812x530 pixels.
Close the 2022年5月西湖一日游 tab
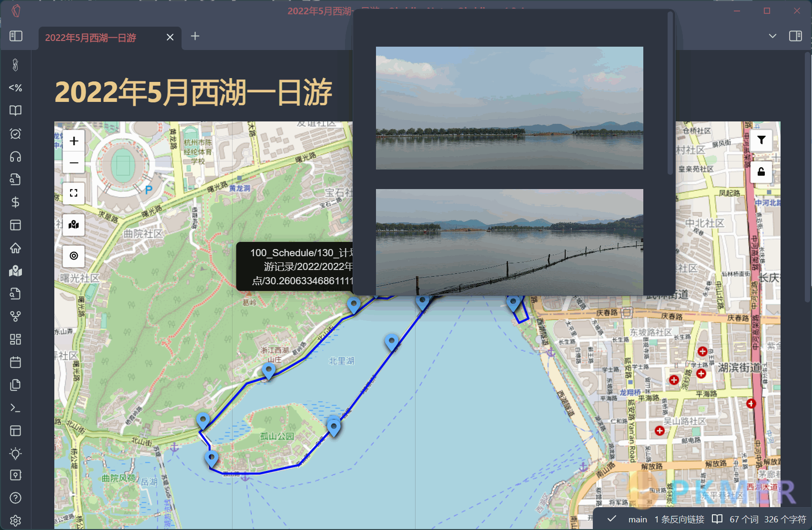pyautogui.click(x=170, y=37)
